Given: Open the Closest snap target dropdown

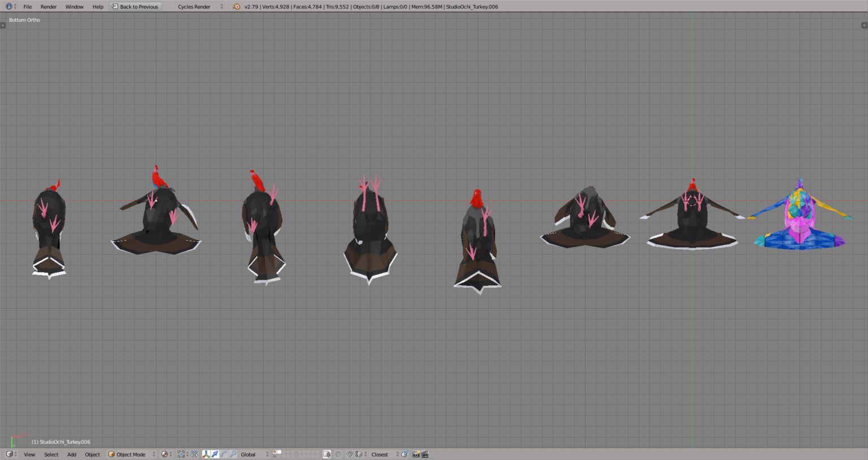Looking at the screenshot, I should [x=380, y=454].
